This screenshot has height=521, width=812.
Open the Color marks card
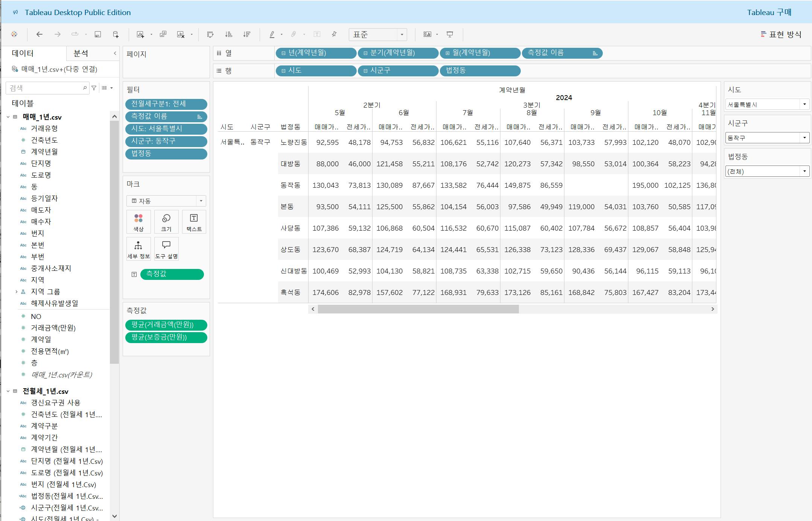pyautogui.click(x=138, y=222)
